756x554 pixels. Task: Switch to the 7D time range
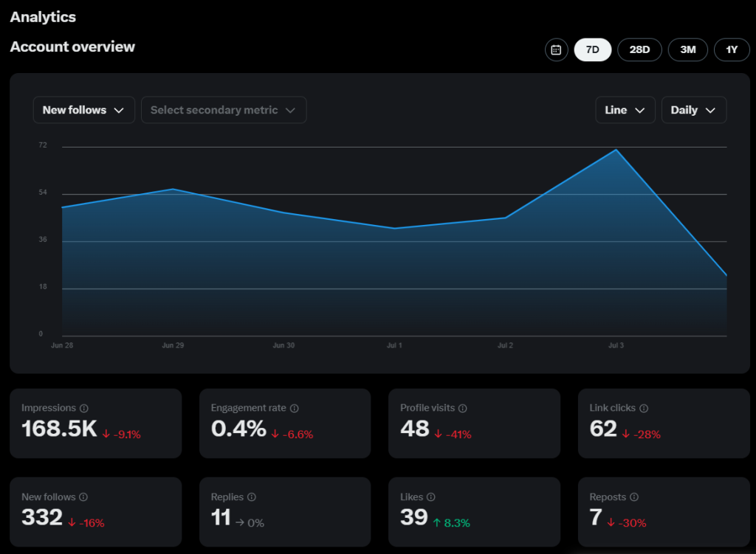tap(593, 49)
